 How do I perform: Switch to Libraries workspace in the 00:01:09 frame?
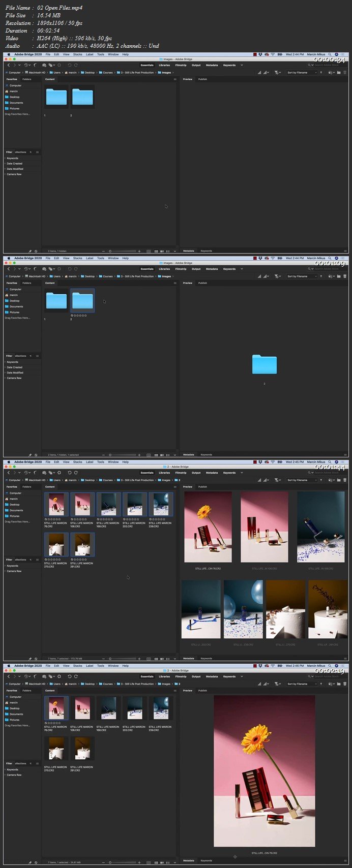164,269
